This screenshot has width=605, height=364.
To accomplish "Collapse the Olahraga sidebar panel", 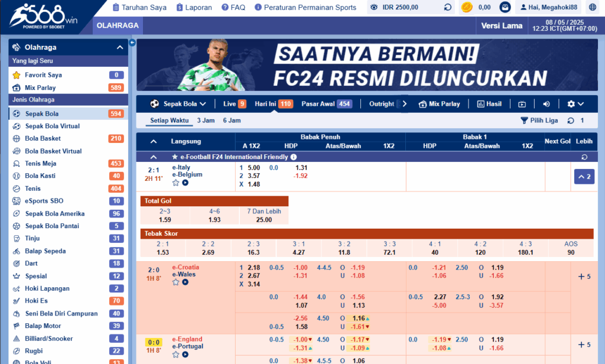I will click(120, 47).
